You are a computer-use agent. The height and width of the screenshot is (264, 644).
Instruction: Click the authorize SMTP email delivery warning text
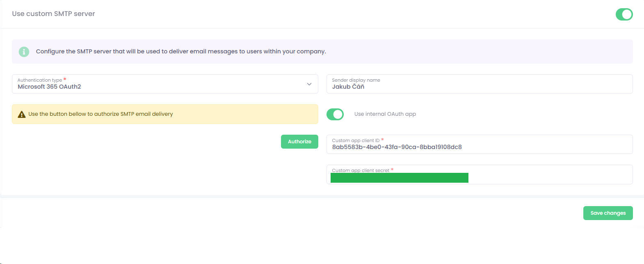(x=100, y=114)
